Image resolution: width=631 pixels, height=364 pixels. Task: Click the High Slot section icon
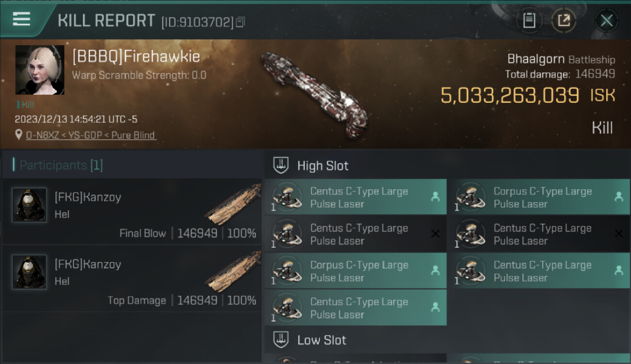pos(281,165)
